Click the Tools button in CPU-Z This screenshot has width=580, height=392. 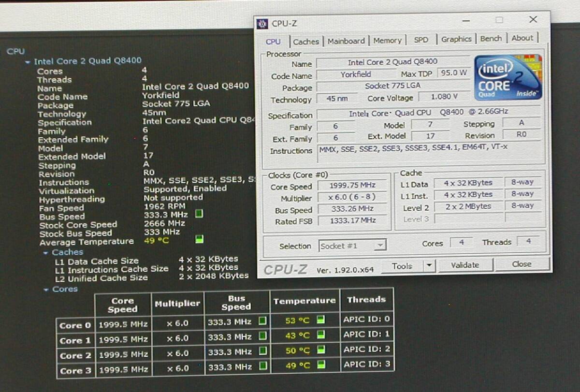point(402,266)
